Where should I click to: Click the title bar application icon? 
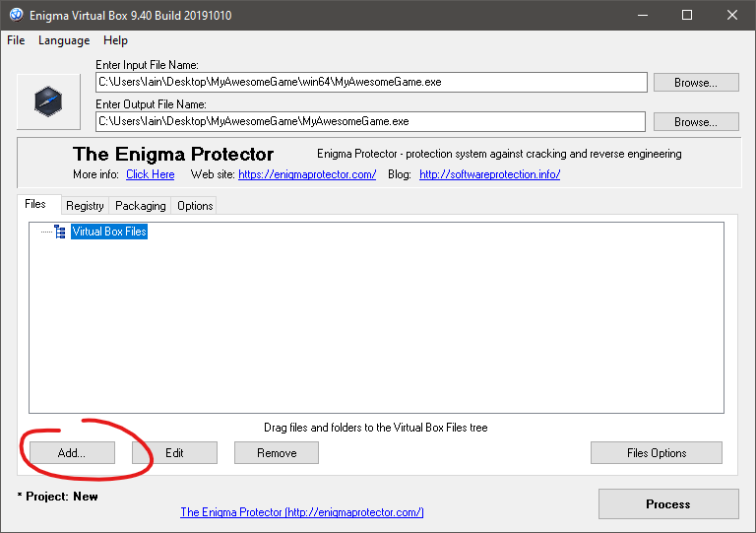(x=16, y=15)
